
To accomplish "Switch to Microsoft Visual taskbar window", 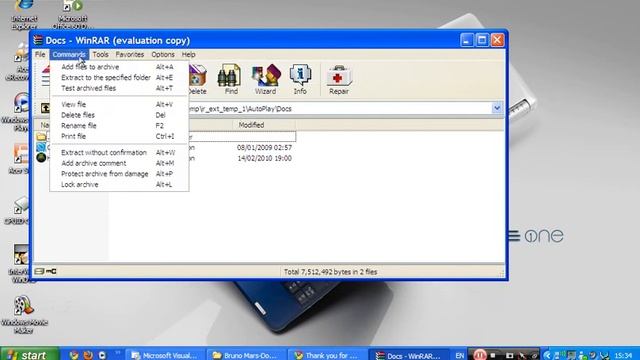I will pos(165,355).
